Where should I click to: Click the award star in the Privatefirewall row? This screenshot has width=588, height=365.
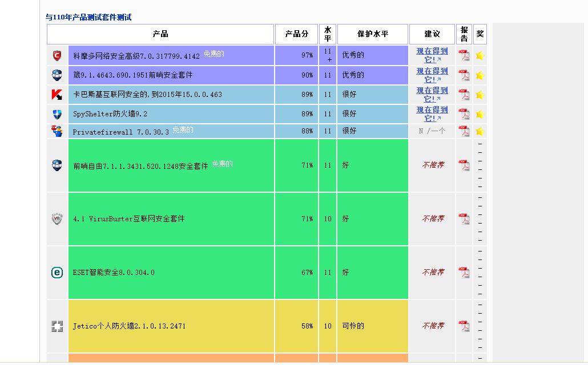[480, 131]
